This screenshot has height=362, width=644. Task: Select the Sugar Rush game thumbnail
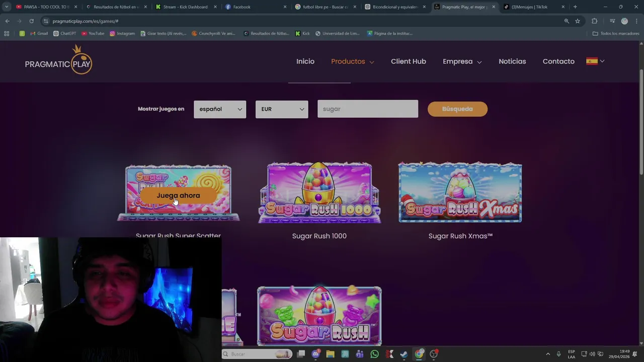(x=319, y=316)
